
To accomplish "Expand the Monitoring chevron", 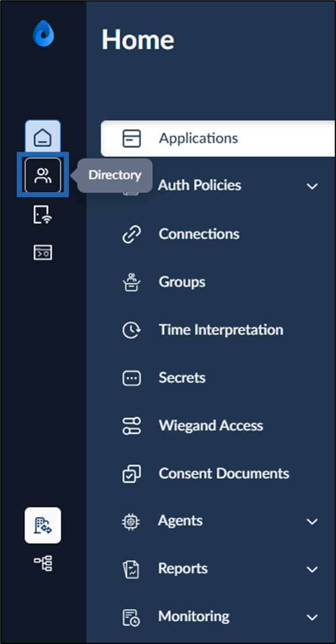I will tap(312, 617).
